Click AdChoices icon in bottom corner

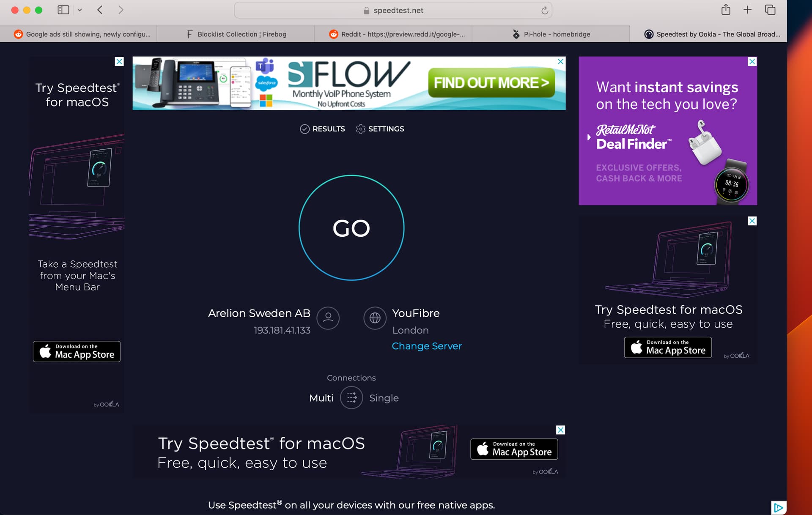click(778, 507)
